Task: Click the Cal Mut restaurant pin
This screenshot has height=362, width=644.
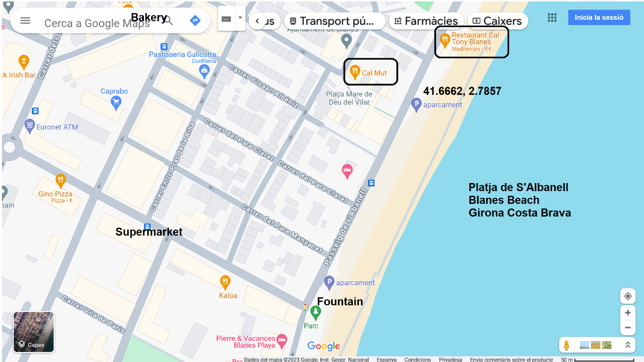Action: click(355, 72)
